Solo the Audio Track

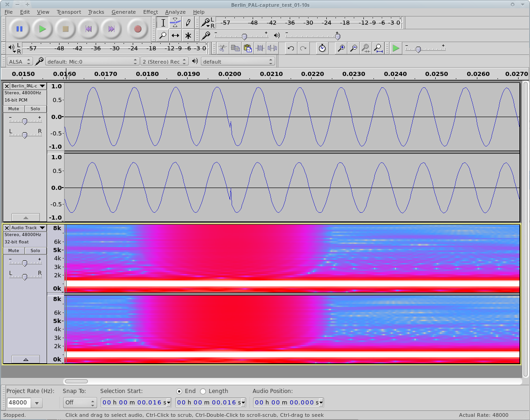(x=35, y=251)
